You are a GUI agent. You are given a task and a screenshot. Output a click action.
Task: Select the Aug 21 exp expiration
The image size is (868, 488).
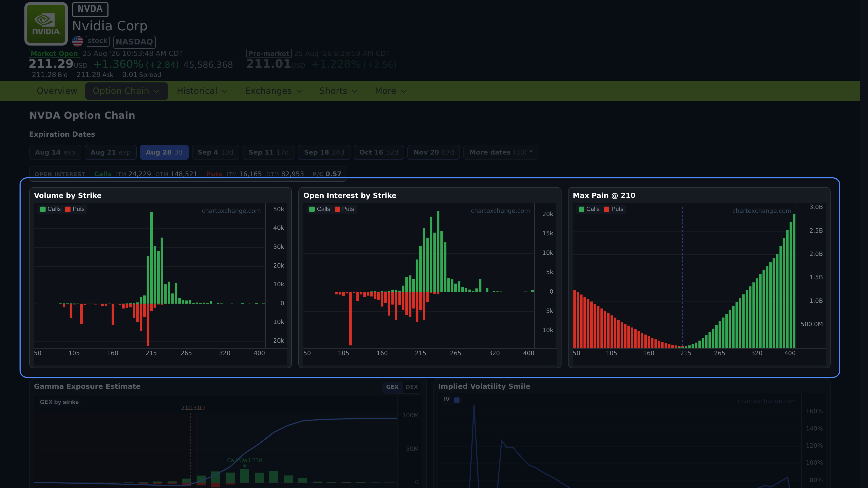point(110,152)
